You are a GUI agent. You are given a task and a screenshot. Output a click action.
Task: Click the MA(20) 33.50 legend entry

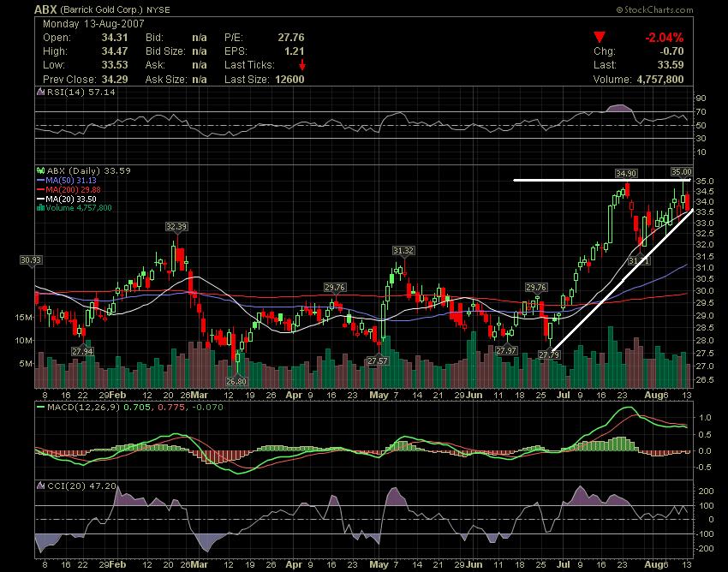(71, 200)
